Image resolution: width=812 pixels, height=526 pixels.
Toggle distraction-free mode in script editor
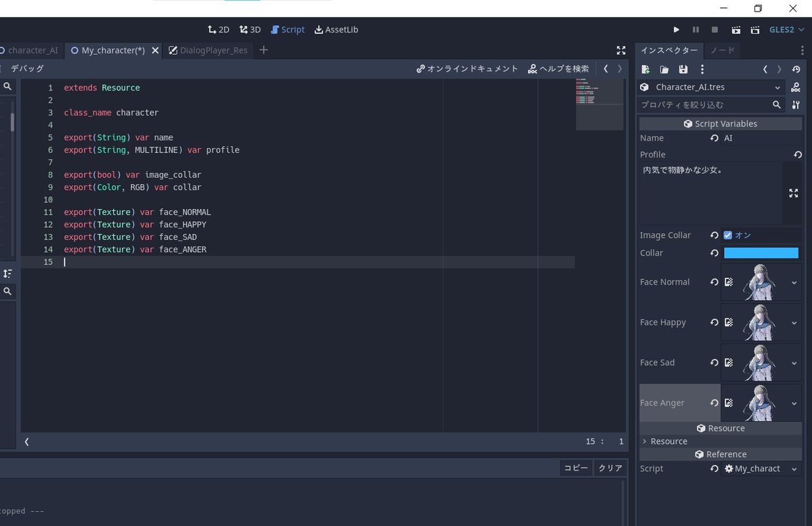pyautogui.click(x=621, y=50)
